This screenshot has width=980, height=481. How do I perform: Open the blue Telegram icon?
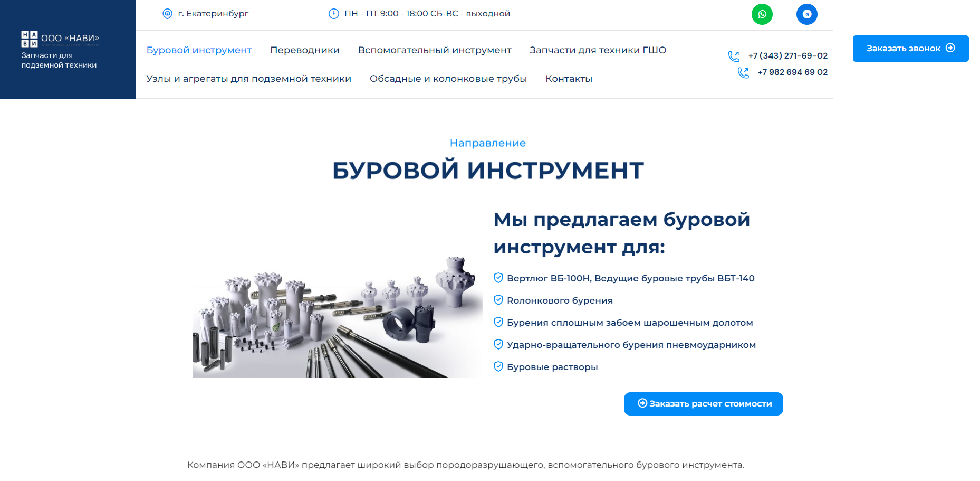coord(806,14)
